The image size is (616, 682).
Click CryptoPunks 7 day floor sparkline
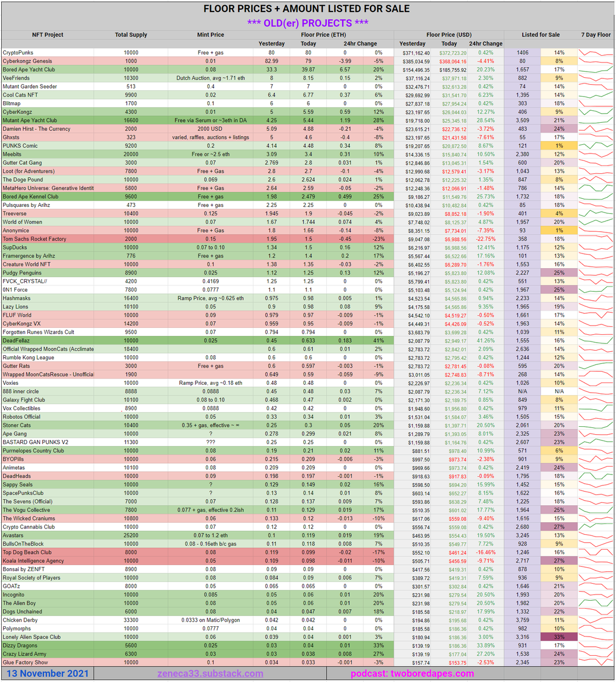click(x=596, y=52)
